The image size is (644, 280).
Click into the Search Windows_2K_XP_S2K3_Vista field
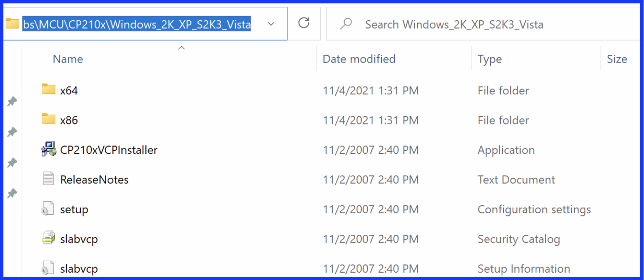[x=482, y=24]
